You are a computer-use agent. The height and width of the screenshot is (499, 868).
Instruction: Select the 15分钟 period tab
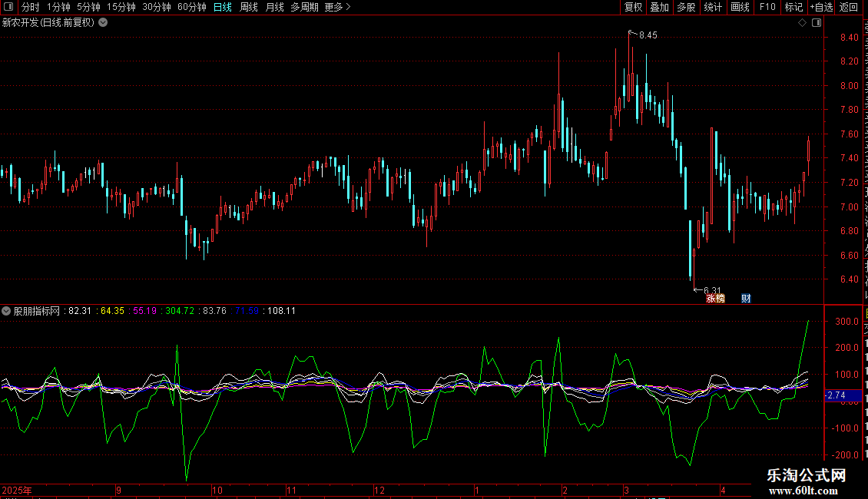click(121, 7)
